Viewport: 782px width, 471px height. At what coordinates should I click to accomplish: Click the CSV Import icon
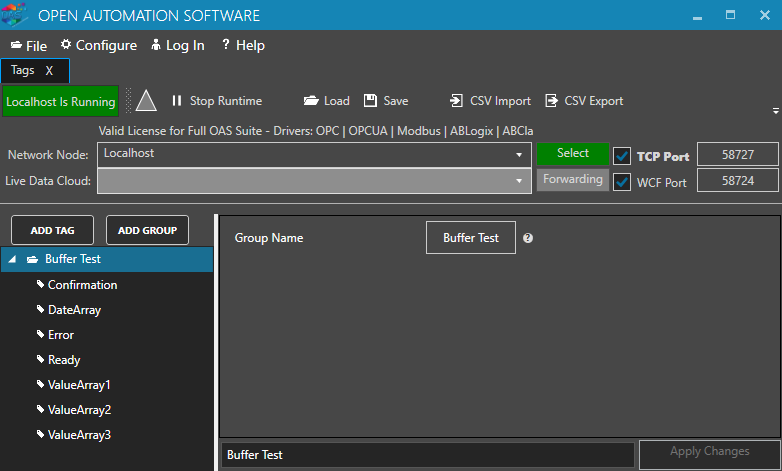pyautogui.click(x=455, y=101)
